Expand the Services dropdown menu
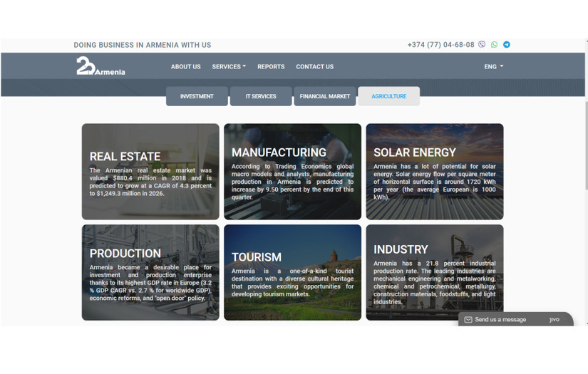The width and height of the screenshot is (588, 374). (229, 67)
